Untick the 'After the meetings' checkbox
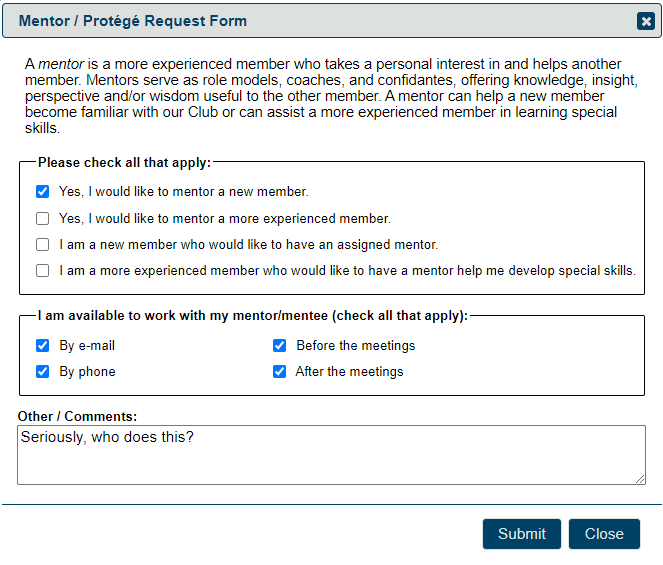The image size is (663, 565). [279, 372]
